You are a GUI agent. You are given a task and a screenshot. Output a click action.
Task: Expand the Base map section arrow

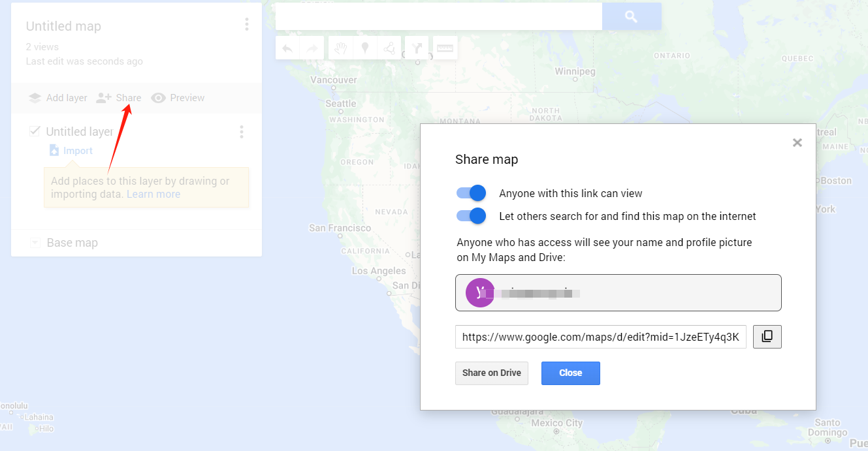35,243
